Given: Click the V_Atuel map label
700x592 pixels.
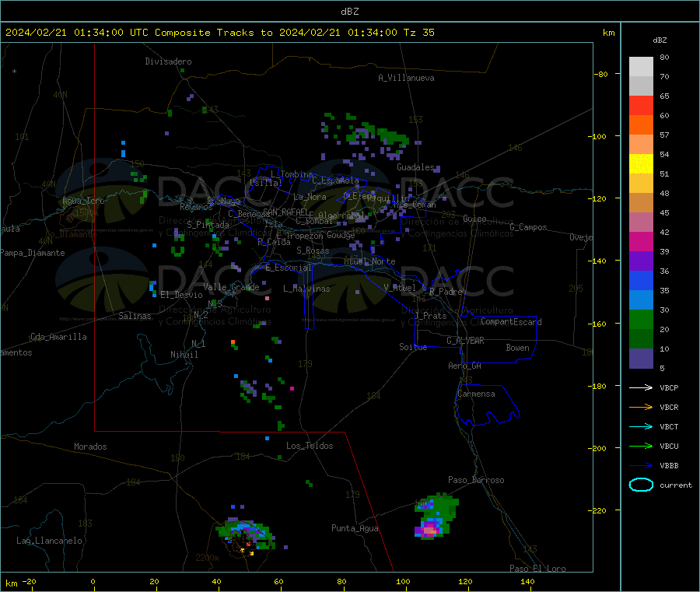Looking at the screenshot, I should pyautogui.click(x=400, y=288).
